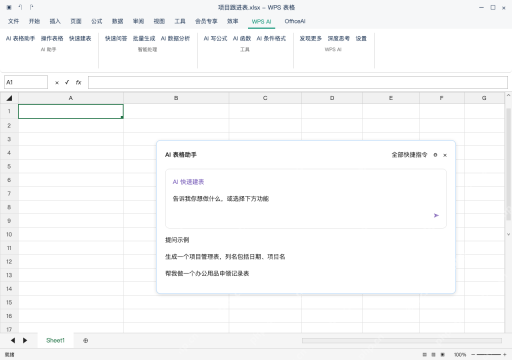Click 快速建表 in the ribbon

[80, 39]
